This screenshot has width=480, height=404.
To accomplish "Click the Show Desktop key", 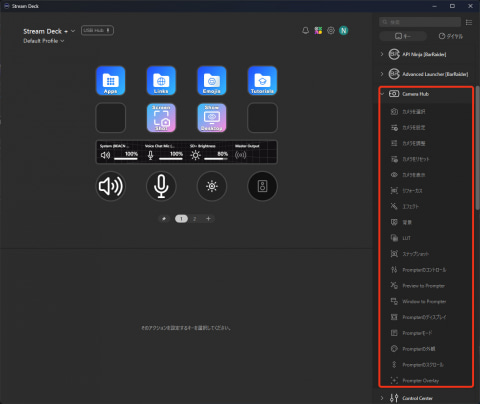I will [212, 118].
